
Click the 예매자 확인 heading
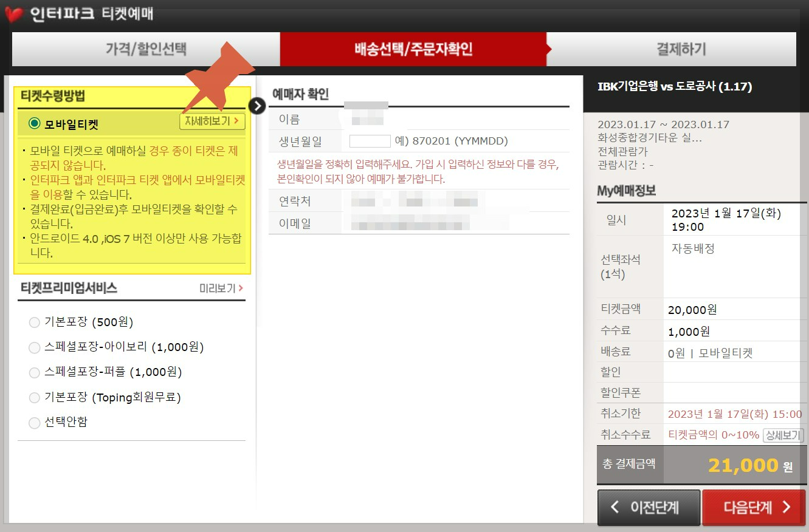click(300, 94)
